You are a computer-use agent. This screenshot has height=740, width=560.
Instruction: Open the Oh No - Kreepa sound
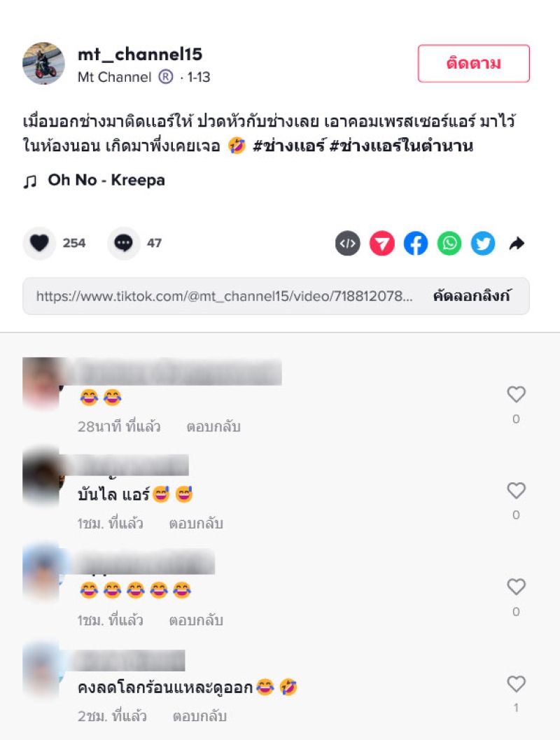[x=106, y=180]
